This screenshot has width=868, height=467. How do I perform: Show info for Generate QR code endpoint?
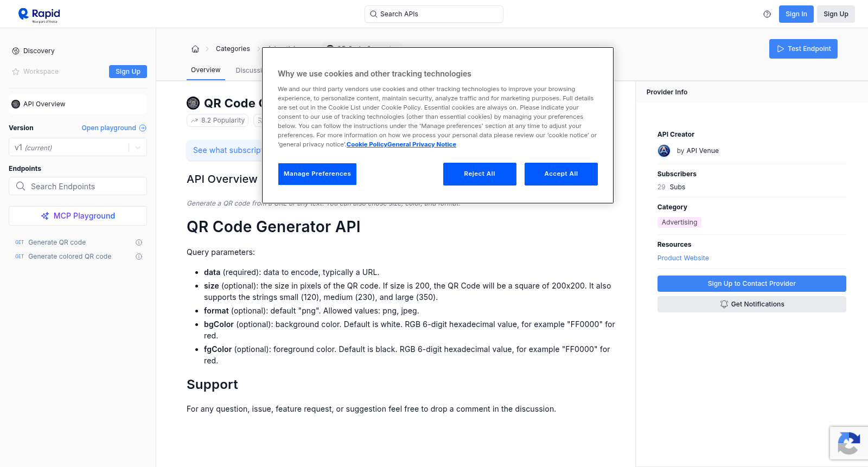point(139,242)
